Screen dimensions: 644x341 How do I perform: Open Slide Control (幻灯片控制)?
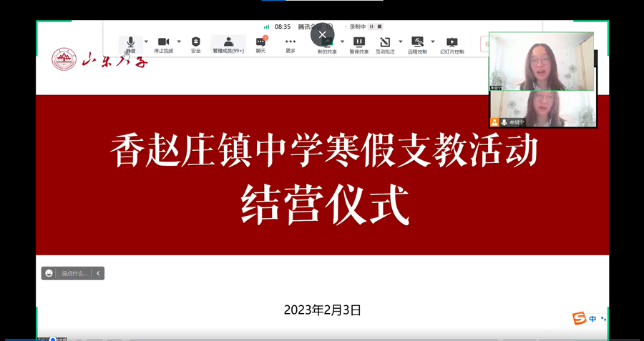coord(452,43)
